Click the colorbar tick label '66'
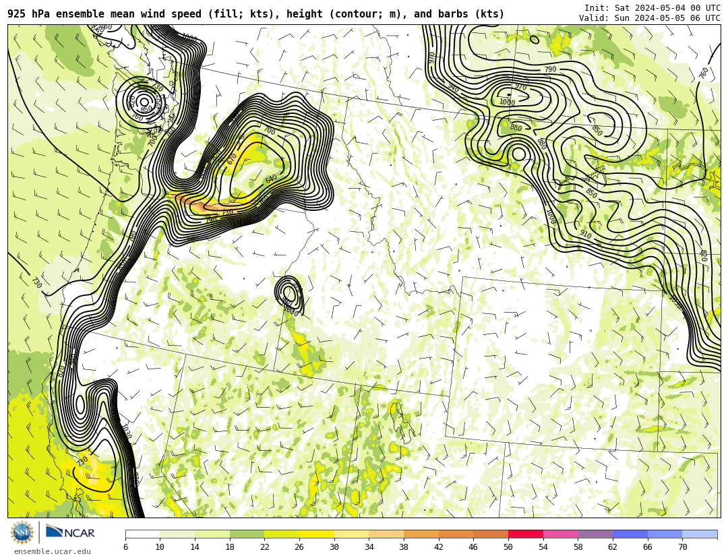728x560 pixels. (647, 547)
